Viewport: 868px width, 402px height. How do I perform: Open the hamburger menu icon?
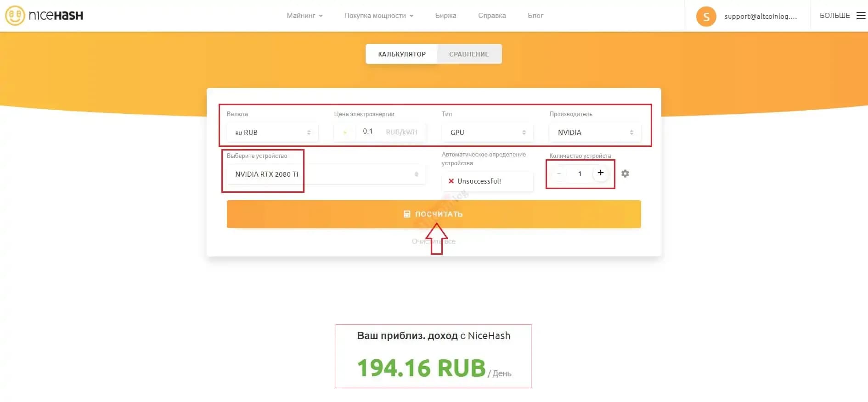tap(861, 16)
